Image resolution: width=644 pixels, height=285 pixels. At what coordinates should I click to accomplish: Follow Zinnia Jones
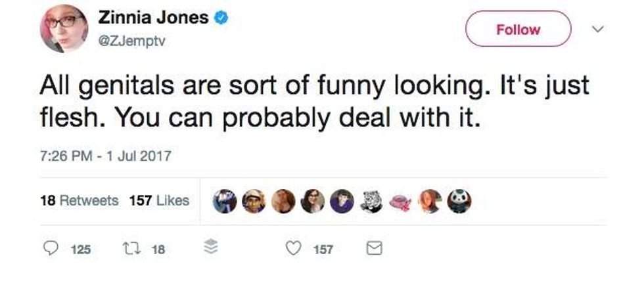pyautogui.click(x=518, y=30)
